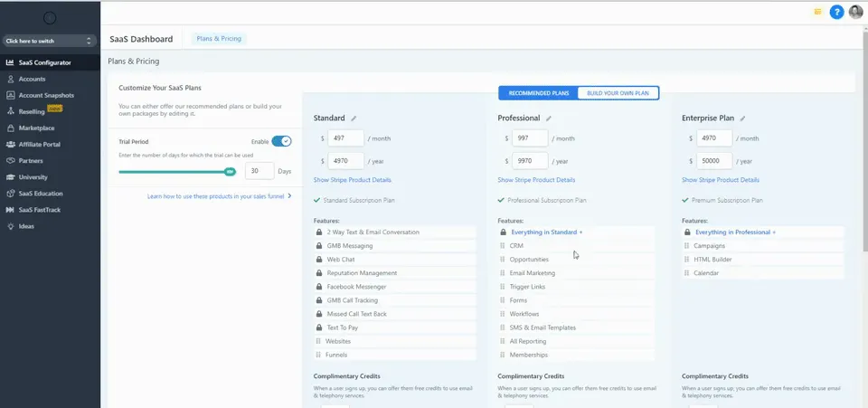Image resolution: width=868 pixels, height=408 pixels.
Task: Click the Professional monthly price field 997
Action: pos(531,138)
